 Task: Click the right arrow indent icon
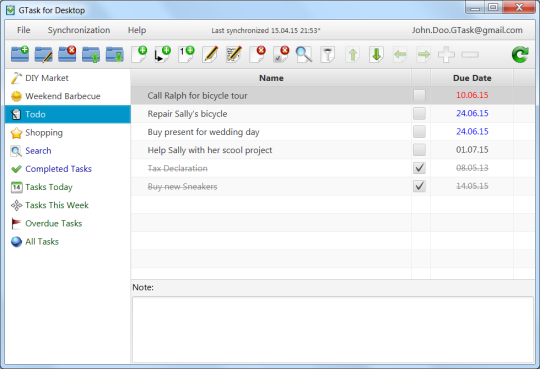point(424,54)
